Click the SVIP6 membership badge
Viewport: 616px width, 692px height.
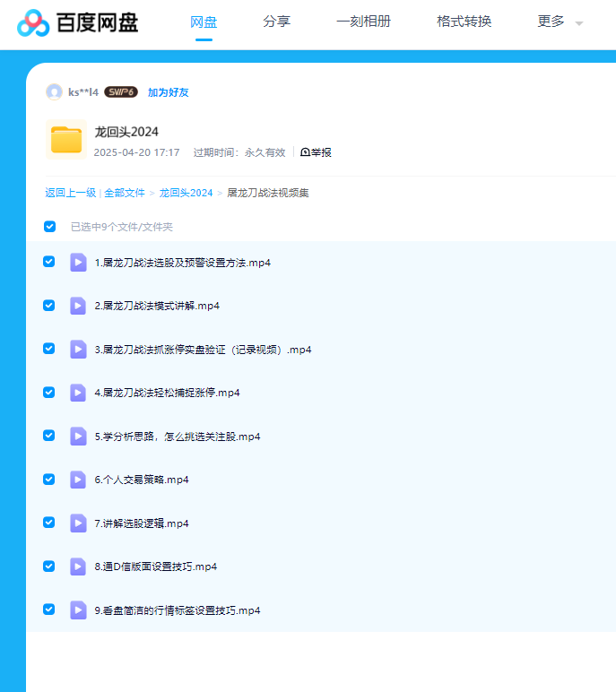pos(121,92)
